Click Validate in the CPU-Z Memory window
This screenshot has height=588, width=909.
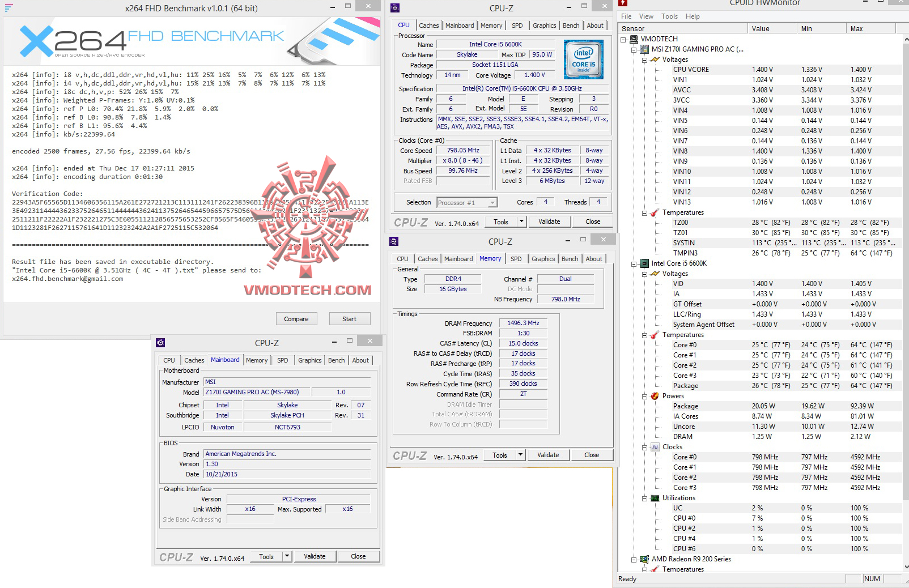[548, 455]
